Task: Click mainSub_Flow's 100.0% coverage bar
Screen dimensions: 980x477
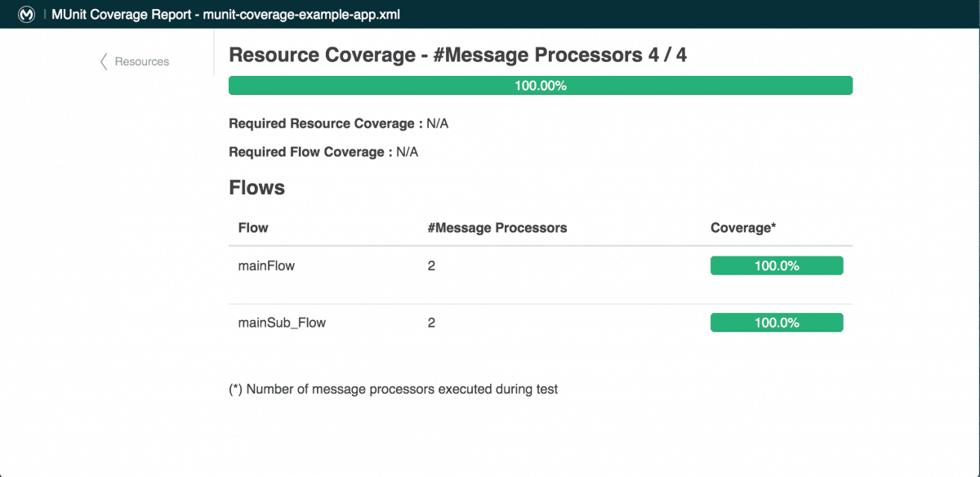Action: 777,323
